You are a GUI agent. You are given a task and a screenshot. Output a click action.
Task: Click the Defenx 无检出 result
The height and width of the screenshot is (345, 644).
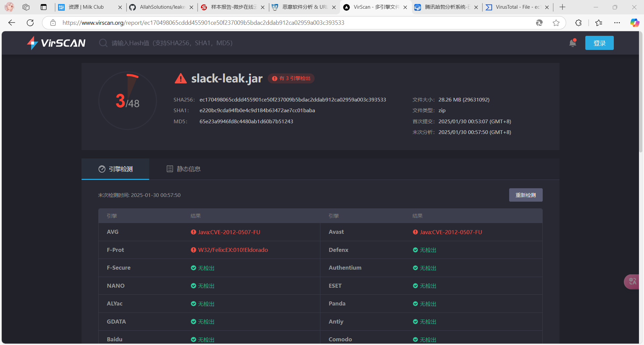click(x=425, y=250)
